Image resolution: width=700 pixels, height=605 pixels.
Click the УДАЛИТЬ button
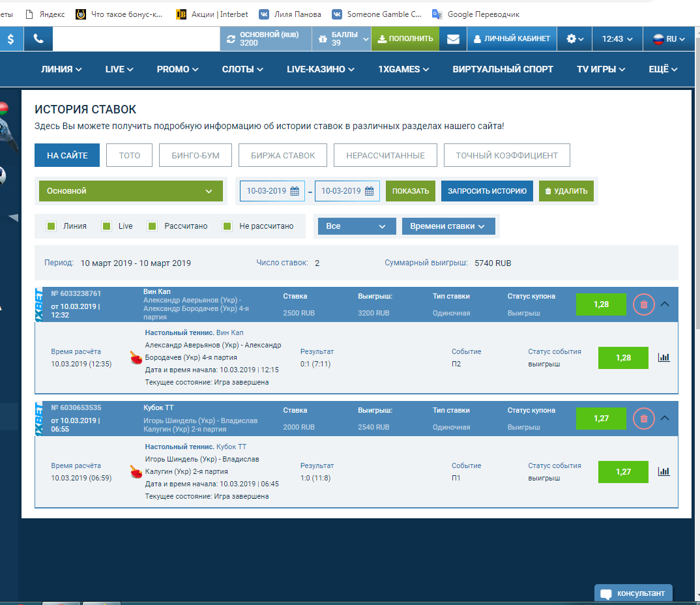coord(566,191)
